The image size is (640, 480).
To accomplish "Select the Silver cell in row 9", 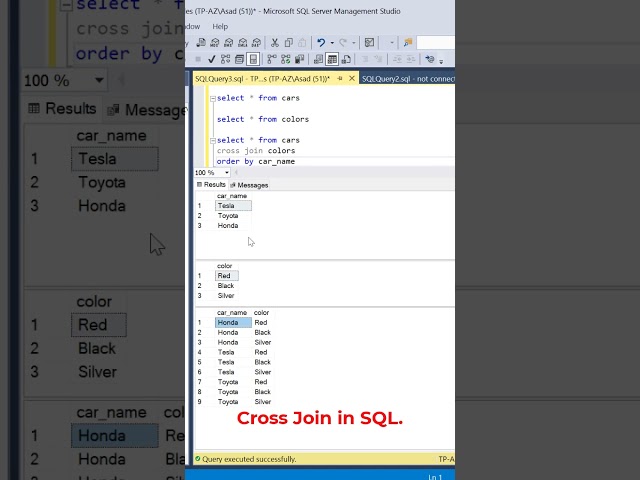I will pos(262,402).
